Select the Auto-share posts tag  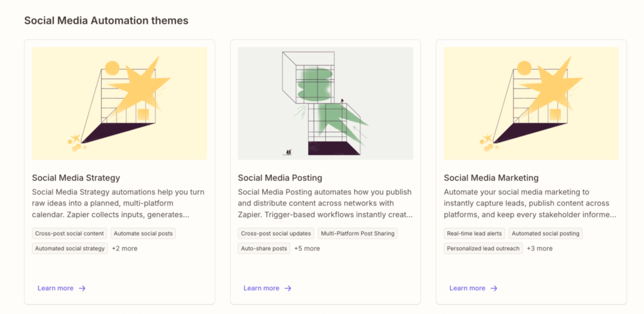[x=264, y=249]
